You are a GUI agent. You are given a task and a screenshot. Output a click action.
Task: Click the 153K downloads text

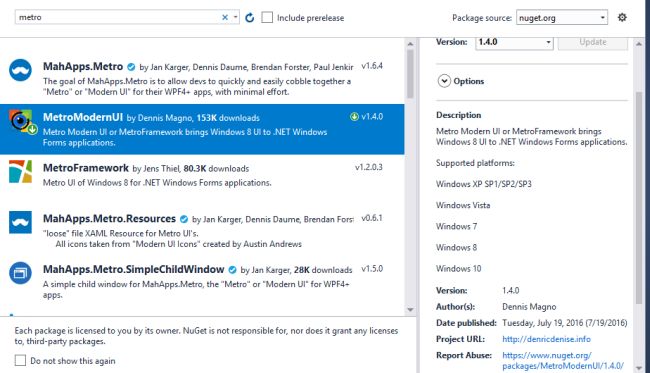point(228,118)
